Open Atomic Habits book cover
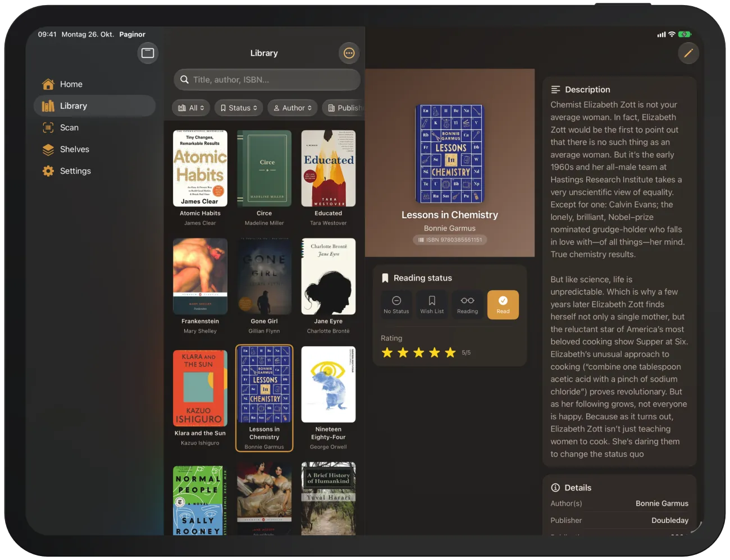Screen dimensions: 730x560 point(200,168)
